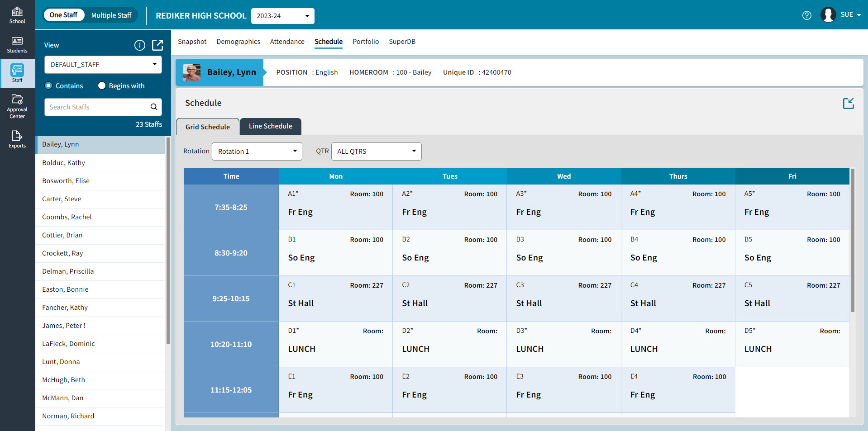Select the Staff sidebar icon

coord(17,73)
